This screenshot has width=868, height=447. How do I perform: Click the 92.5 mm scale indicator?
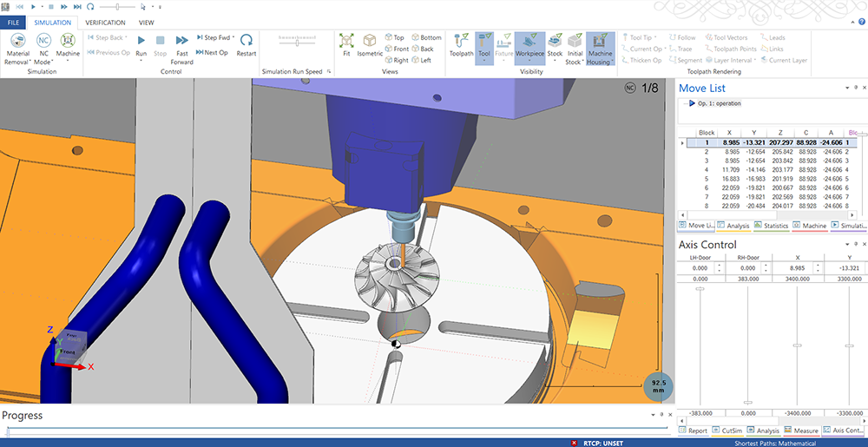coord(658,385)
